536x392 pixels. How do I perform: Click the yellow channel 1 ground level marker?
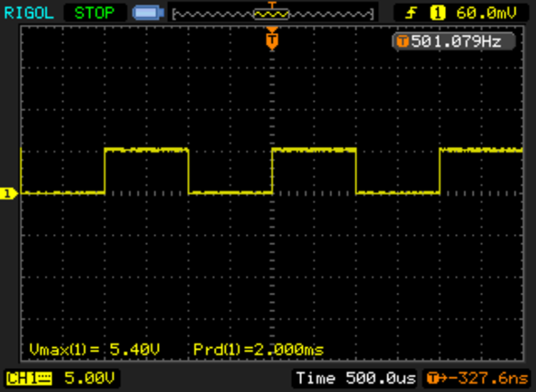[8, 194]
